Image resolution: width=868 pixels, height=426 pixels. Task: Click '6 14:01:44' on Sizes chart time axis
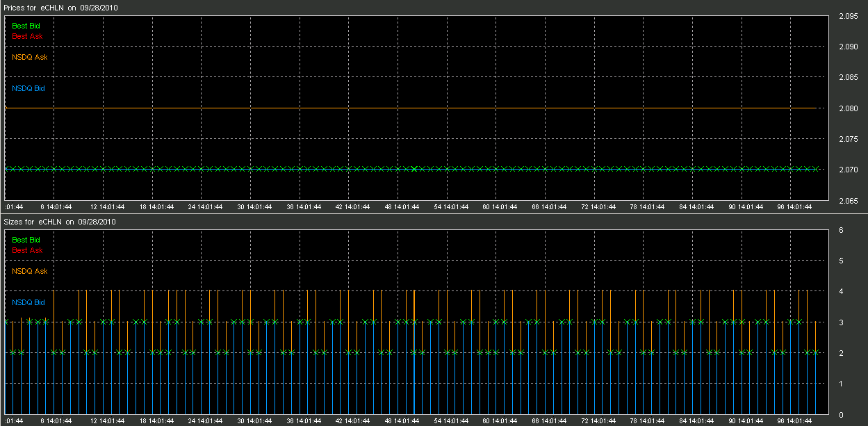56,421
